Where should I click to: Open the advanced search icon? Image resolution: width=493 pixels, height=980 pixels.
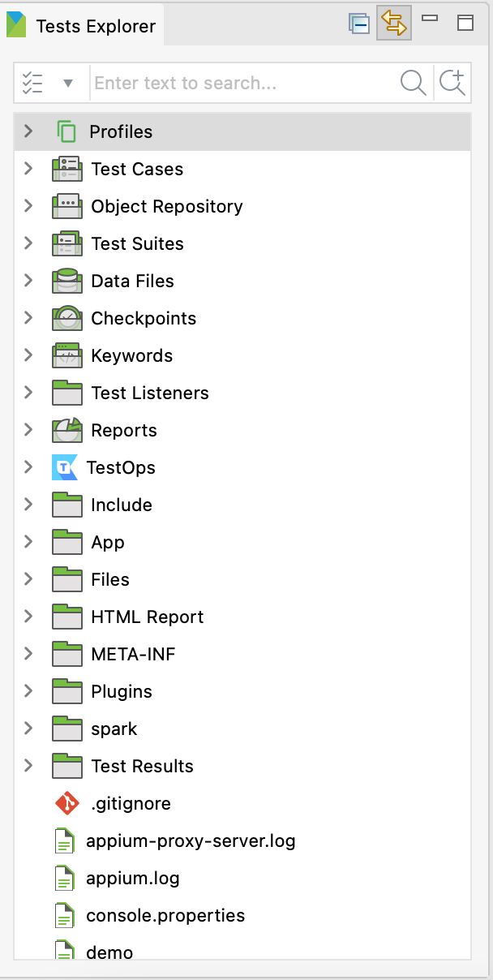(452, 83)
